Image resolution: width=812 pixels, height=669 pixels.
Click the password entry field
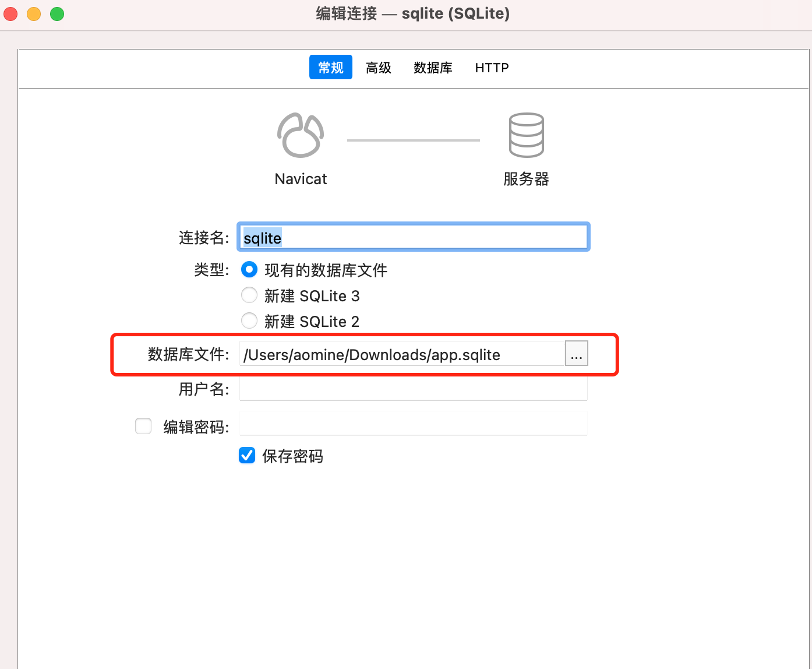click(413, 423)
